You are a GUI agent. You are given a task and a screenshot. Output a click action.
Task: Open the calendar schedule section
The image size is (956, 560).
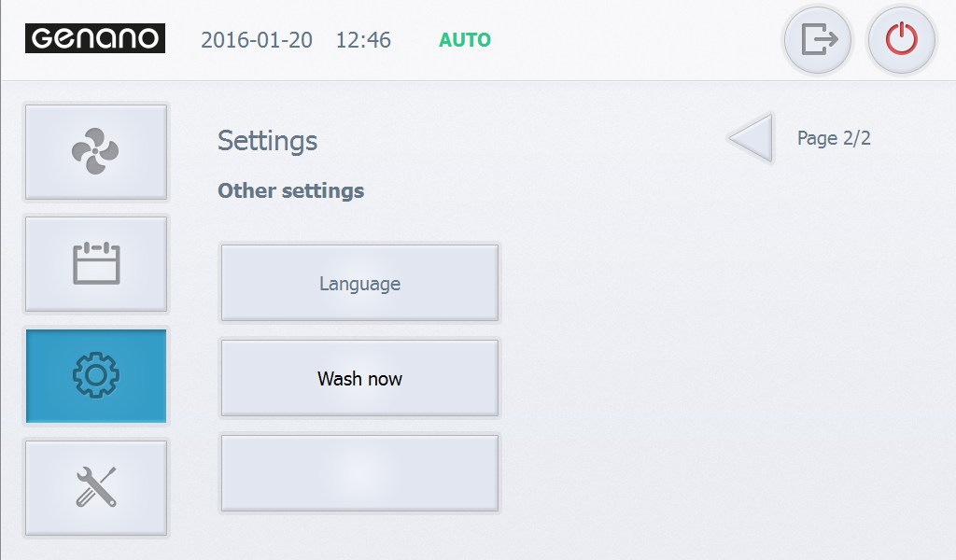point(96,264)
